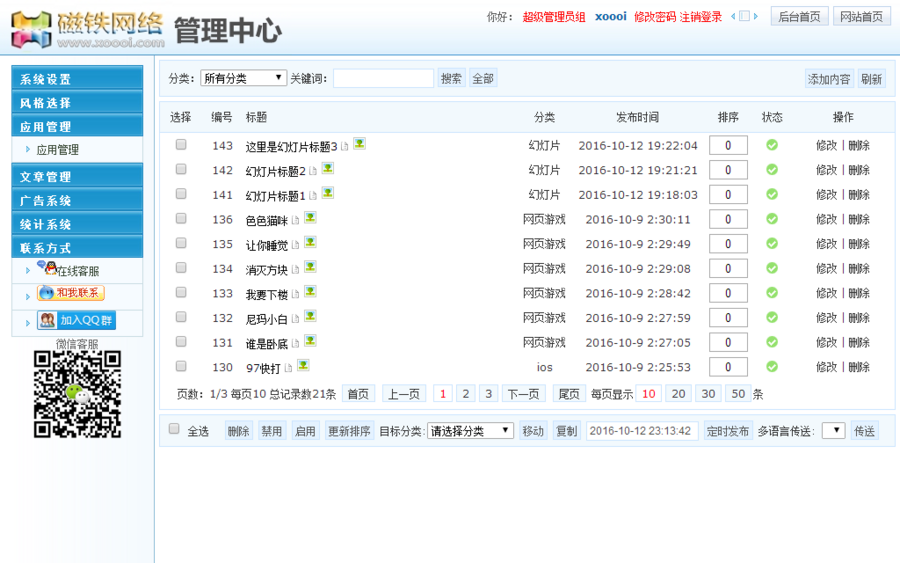Click the image icon beside 色色猫咪
This screenshot has height=563, width=900.
click(310, 218)
